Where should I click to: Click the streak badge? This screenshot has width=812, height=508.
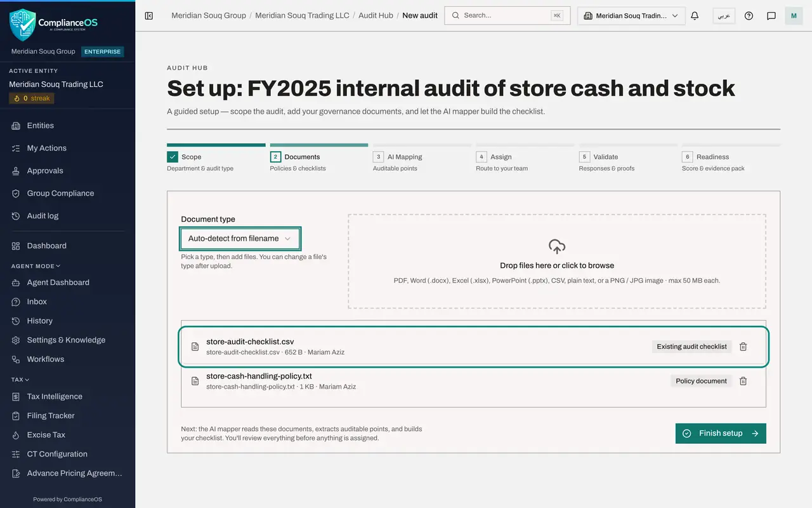tap(32, 98)
